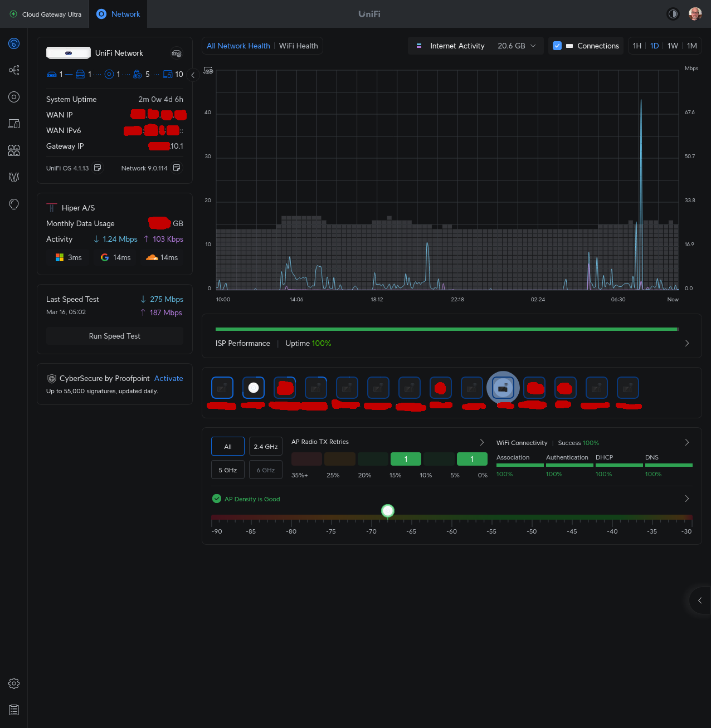
Task: Set chart range to 1M
Action: coord(692,46)
